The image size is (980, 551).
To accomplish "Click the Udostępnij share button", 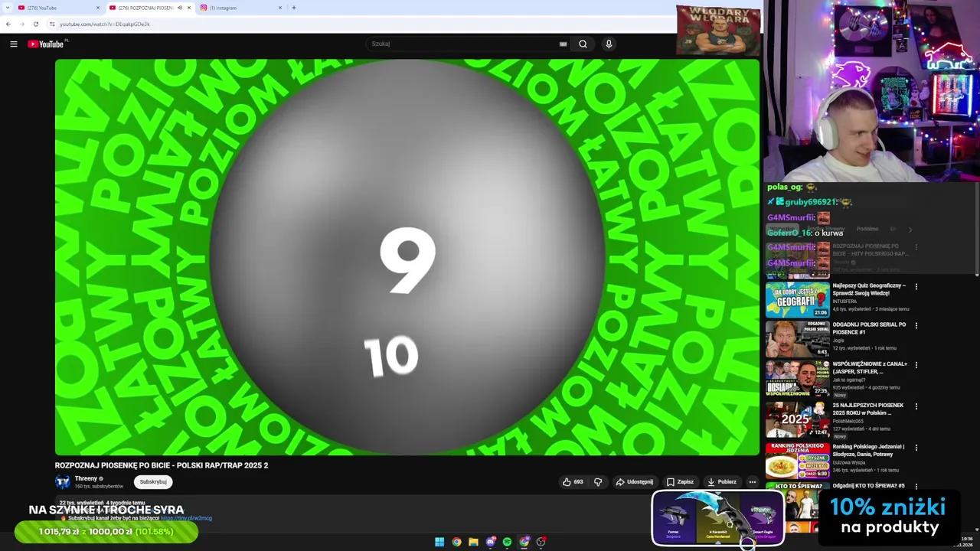I will (x=635, y=482).
